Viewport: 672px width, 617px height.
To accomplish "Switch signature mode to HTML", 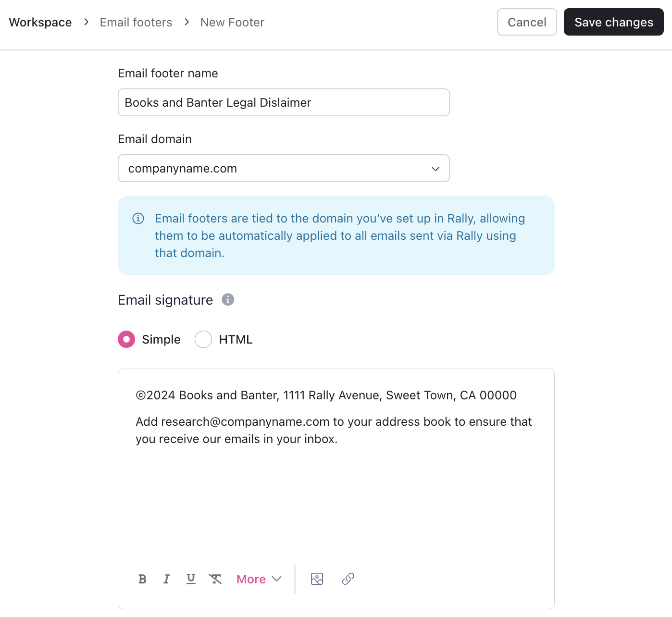I will pyautogui.click(x=203, y=339).
